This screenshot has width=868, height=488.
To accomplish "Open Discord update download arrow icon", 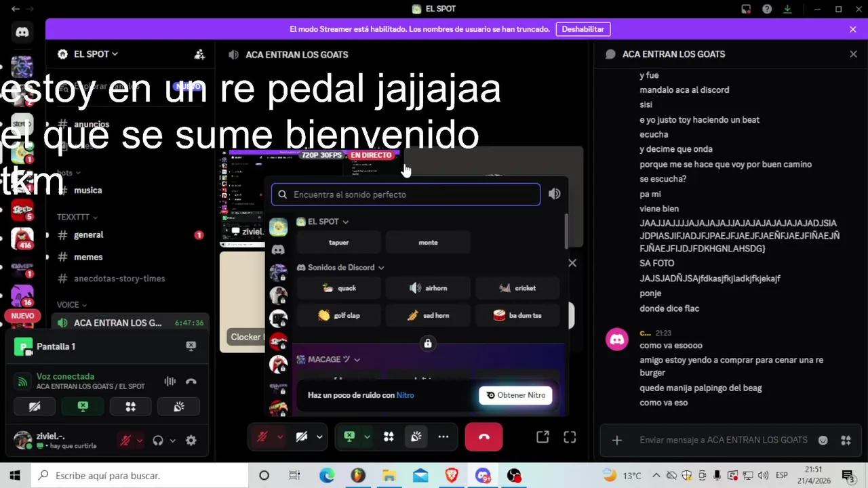I will pyautogui.click(x=787, y=9).
